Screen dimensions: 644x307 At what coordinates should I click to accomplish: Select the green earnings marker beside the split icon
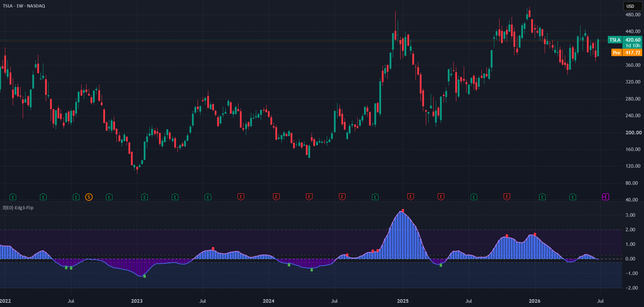[x=76, y=197]
